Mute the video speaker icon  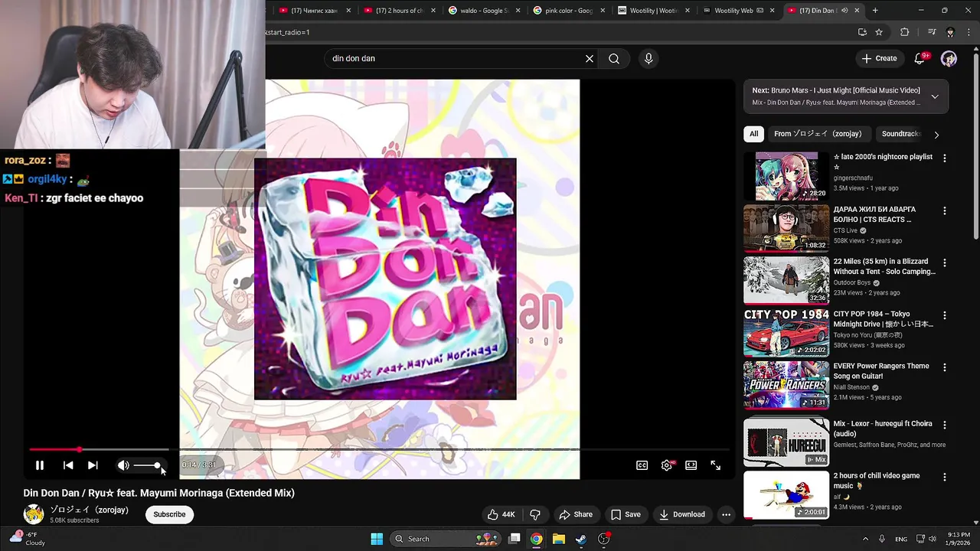[x=123, y=465]
